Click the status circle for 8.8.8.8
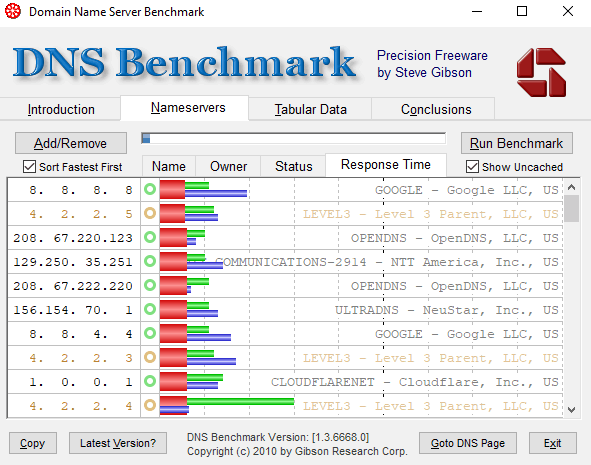 (150, 189)
